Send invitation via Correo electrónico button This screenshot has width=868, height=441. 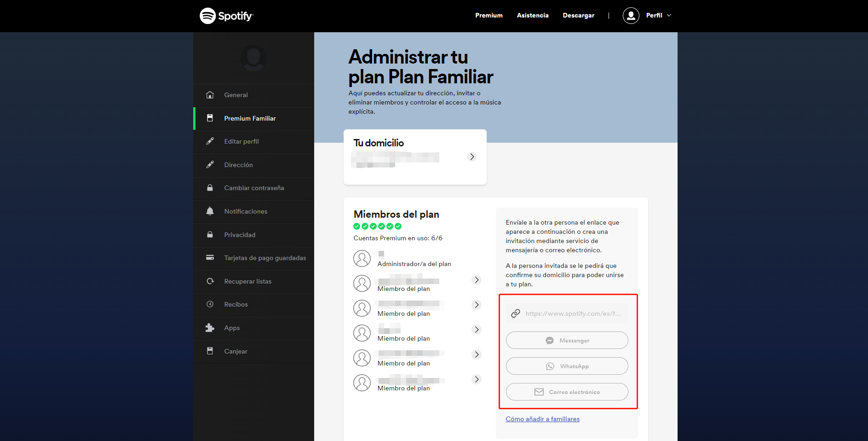pyautogui.click(x=567, y=392)
